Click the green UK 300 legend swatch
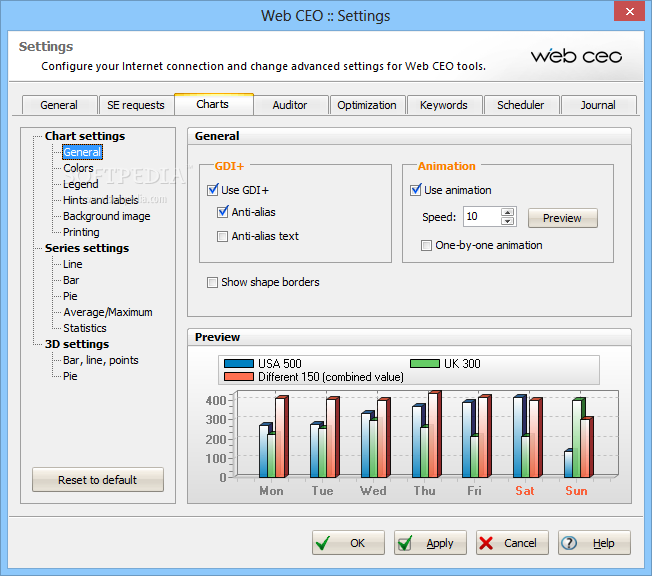This screenshot has height=576, width=652. point(425,363)
